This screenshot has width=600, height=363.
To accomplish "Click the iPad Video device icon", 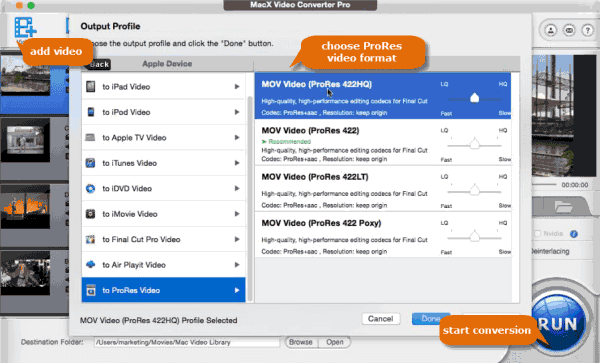I will (x=91, y=86).
